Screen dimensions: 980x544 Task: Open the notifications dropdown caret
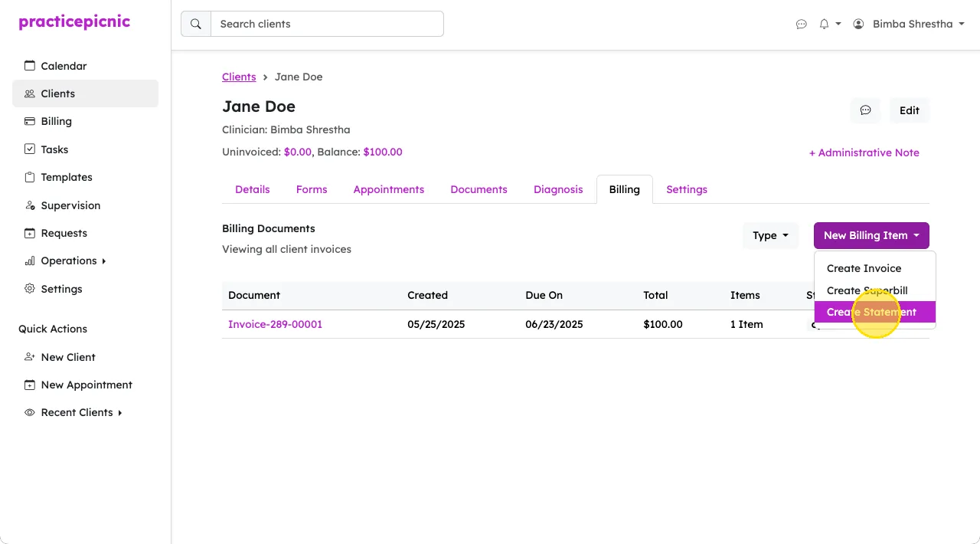tap(838, 25)
